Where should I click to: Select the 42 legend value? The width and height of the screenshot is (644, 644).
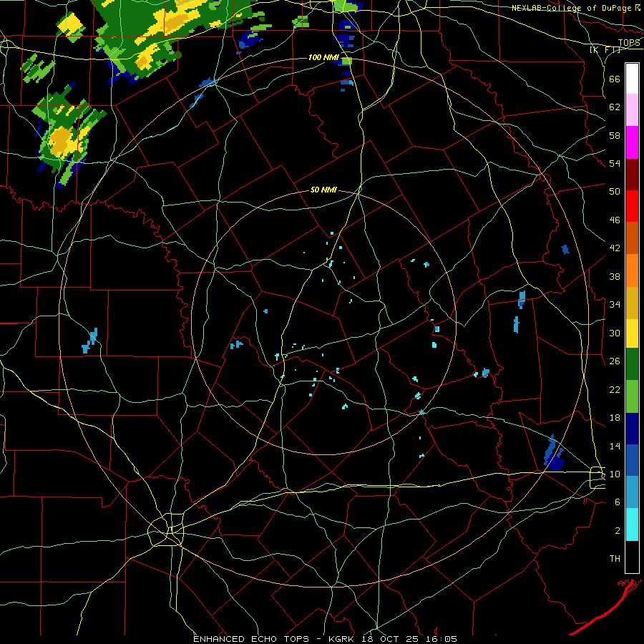click(615, 248)
